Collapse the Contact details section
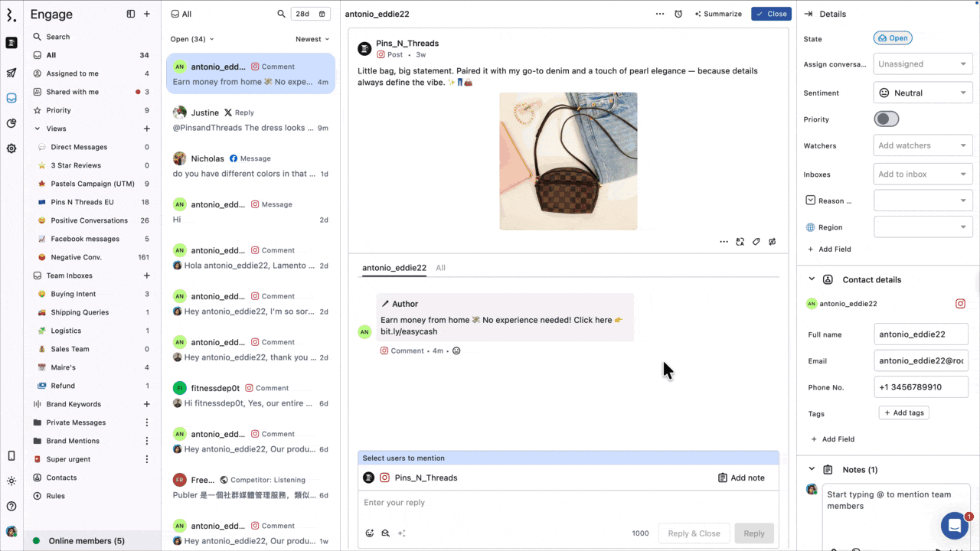This screenshot has width=980, height=551. pyautogui.click(x=812, y=279)
